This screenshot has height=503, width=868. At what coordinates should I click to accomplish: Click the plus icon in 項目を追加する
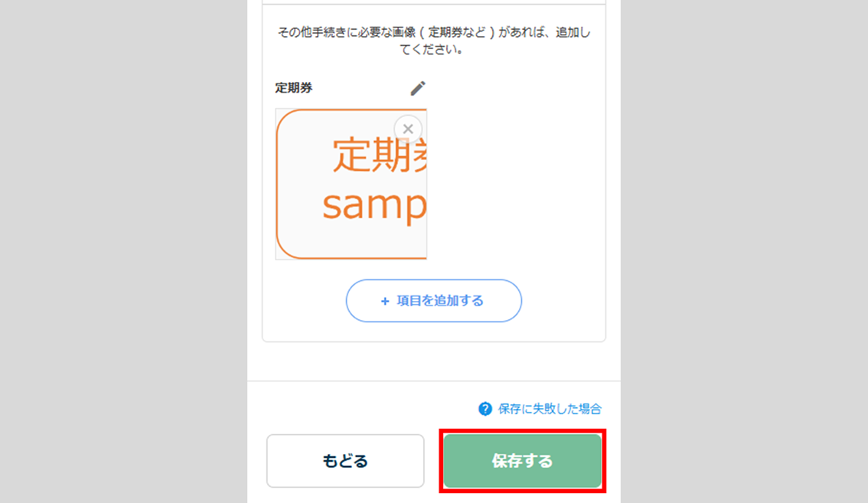385,301
